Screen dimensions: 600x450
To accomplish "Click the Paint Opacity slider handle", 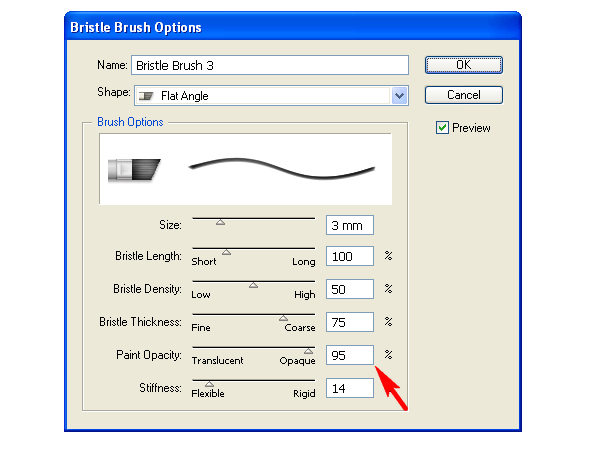I will click(308, 351).
